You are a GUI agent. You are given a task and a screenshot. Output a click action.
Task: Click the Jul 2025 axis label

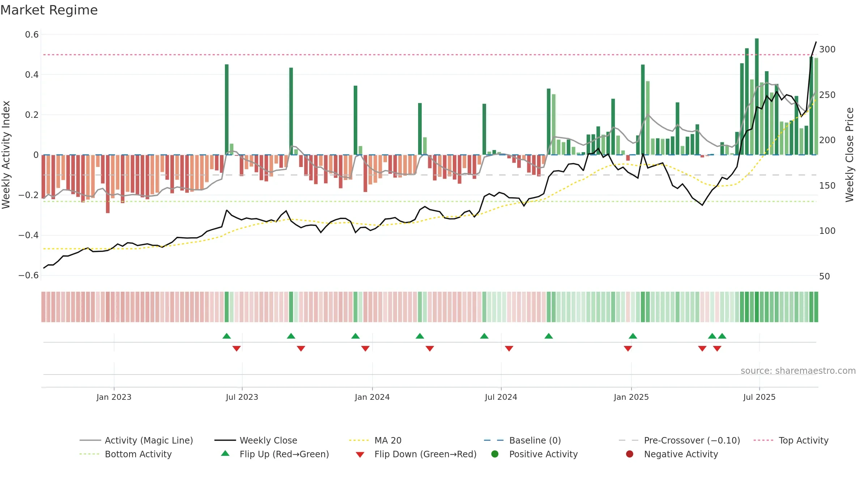click(759, 397)
